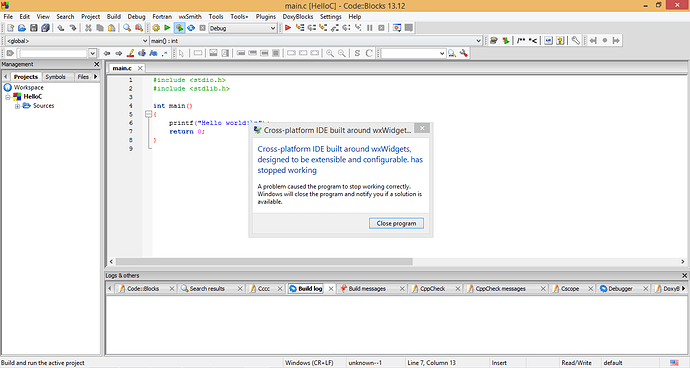Click the Cut scissors icon
This screenshot has height=368, width=690.
click(88, 28)
